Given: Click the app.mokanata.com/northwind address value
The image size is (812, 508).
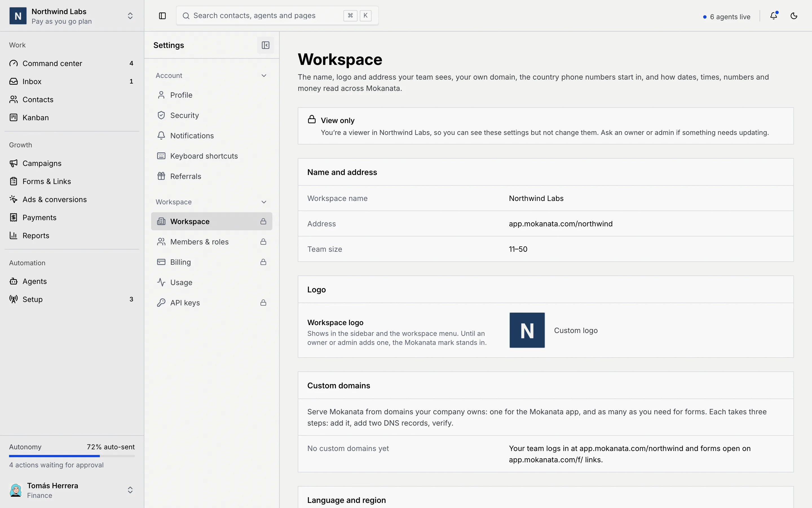Looking at the screenshot, I should pyautogui.click(x=561, y=224).
